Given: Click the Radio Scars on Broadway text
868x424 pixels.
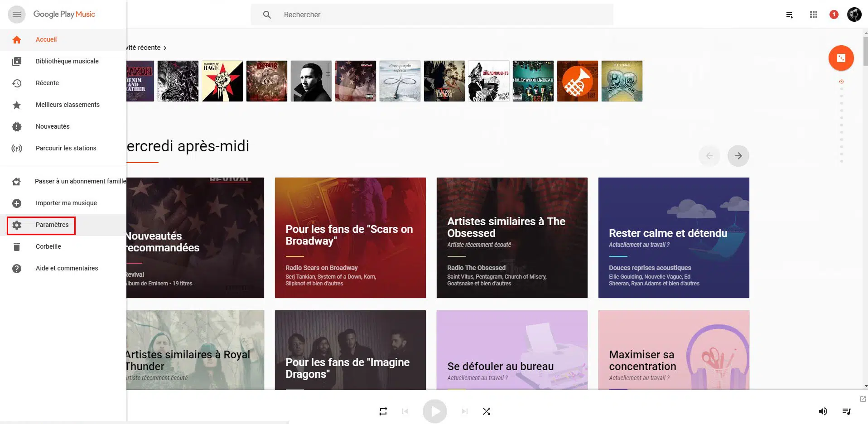Looking at the screenshot, I should click(322, 268).
